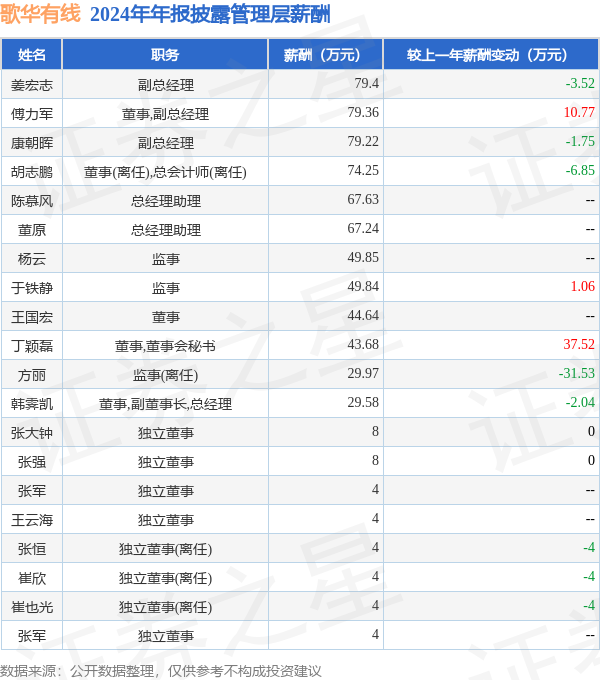The height and width of the screenshot is (680, 600).
Task: Click salary value 79.4
Action: (366, 83)
